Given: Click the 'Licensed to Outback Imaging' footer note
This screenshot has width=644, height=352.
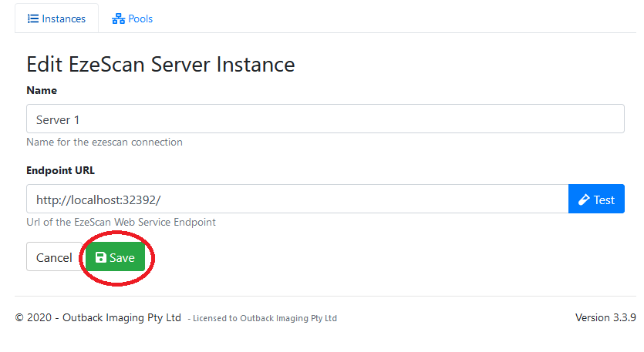Looking at the screenshot, I should 264,318.
